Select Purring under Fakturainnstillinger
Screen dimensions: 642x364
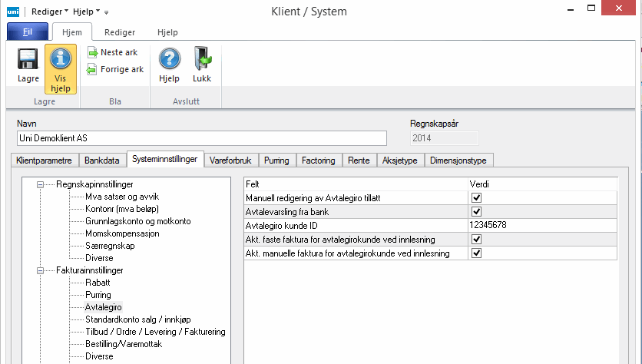coord(98,295)
